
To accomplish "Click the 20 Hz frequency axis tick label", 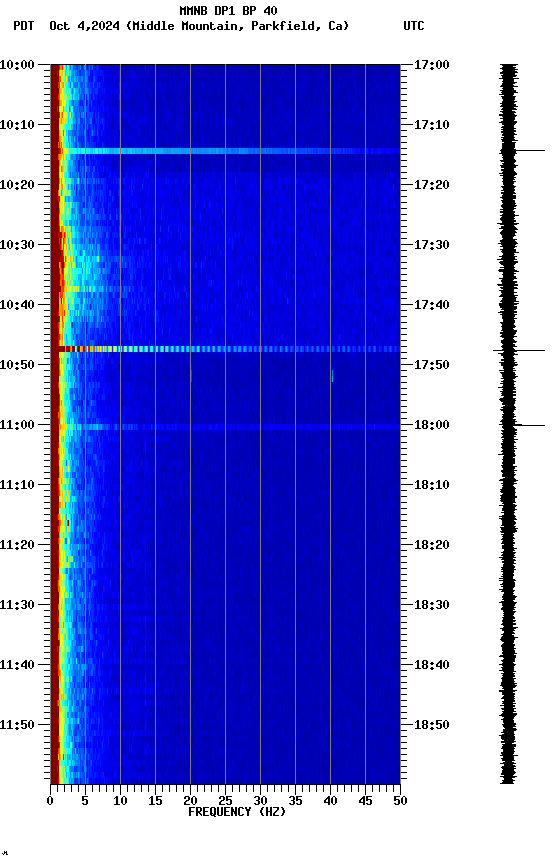I will pyautogui.click(x=190, y=801).
